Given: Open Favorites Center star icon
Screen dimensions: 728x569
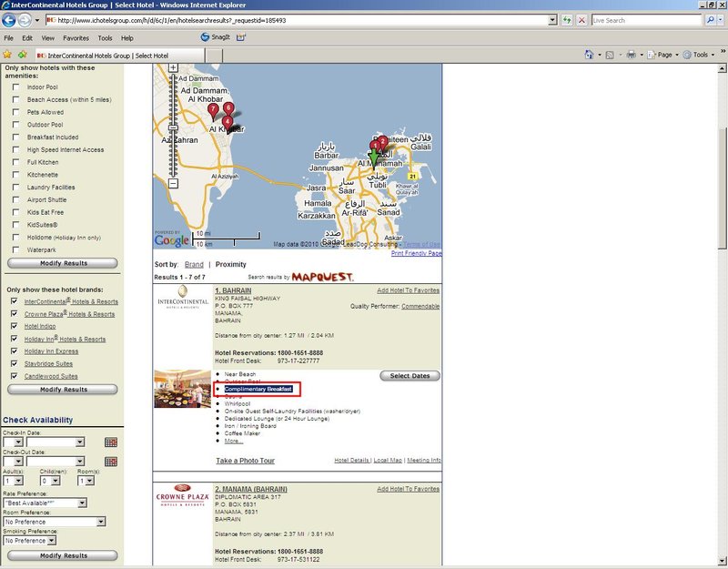Looking at the screenshot, I should point(7,55).
